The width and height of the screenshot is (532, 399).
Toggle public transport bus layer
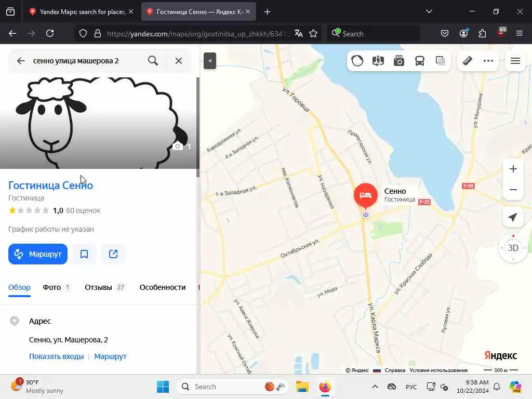coord(420,61)
